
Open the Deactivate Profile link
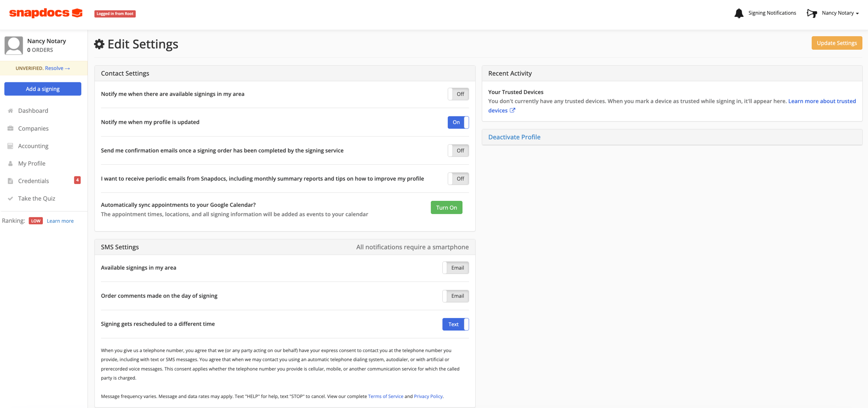click(x=514, y=137)
